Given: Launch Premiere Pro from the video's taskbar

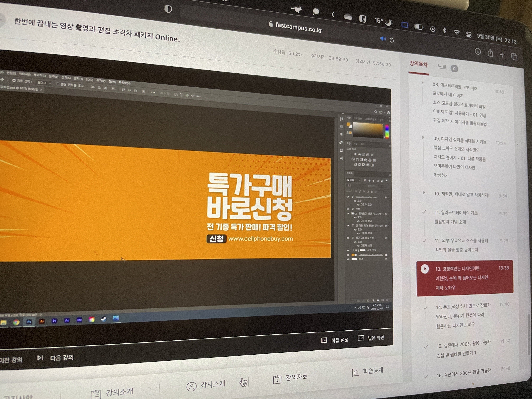Looking at the screenshot, I should point(55,321).
